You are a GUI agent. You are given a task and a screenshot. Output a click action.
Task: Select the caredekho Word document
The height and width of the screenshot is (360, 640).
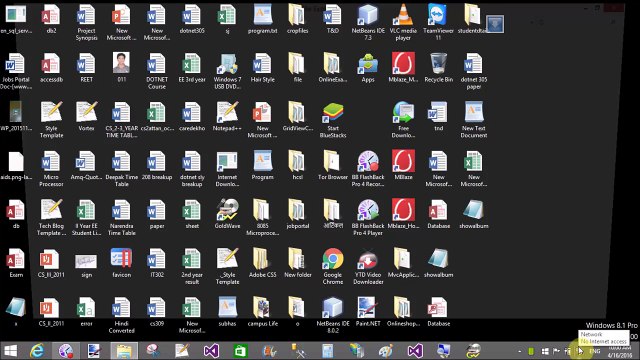192,113
